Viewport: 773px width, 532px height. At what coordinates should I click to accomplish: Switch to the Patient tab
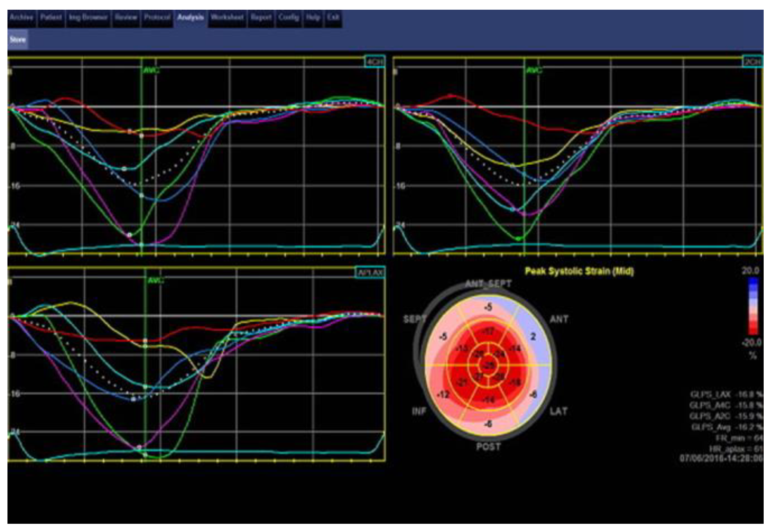click(x=51, y=18)
